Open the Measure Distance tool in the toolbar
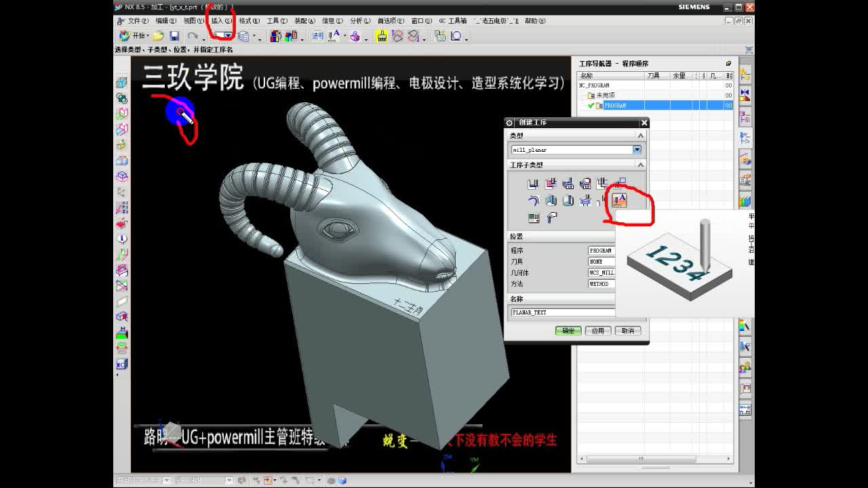The image size is (868, 488). pyautogui.click(x=456, y=36)
